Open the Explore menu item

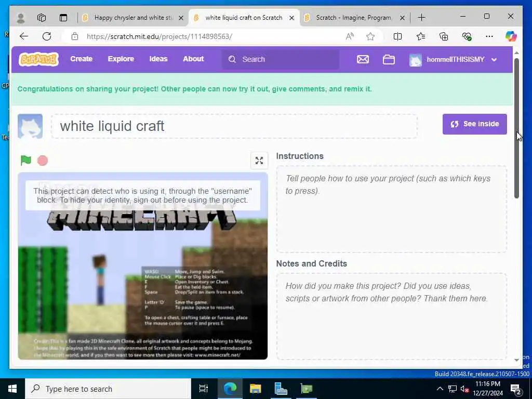121,59
